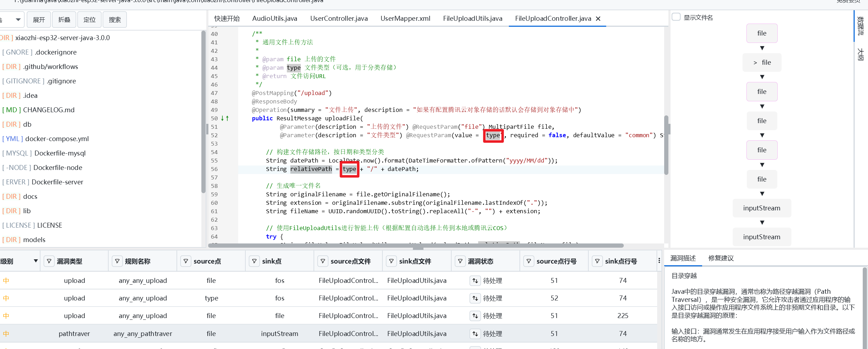This screenshot has width=868, height=349.
Task: Open the .idea folder
Action: 20,96
